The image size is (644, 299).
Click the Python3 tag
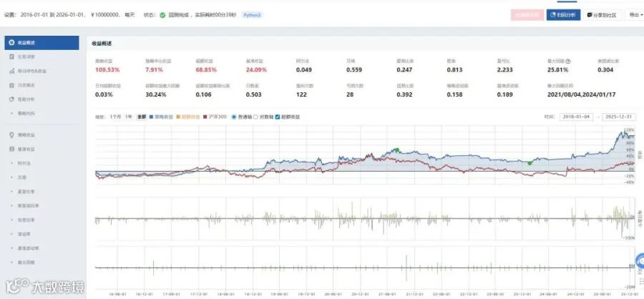click(x=252, y=15)
